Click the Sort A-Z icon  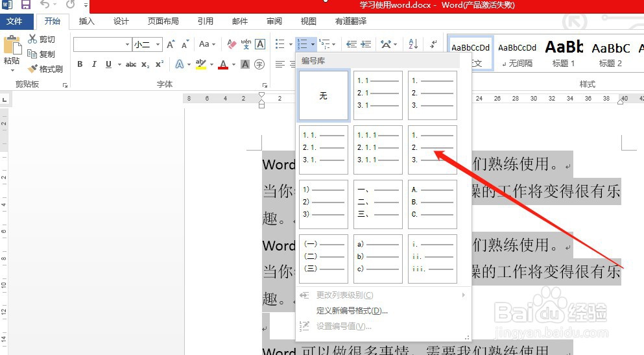point(413,44)
